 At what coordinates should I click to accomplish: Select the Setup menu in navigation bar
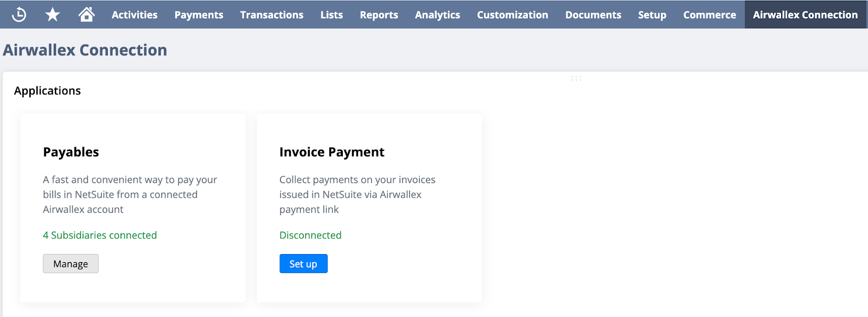[652, 15]
